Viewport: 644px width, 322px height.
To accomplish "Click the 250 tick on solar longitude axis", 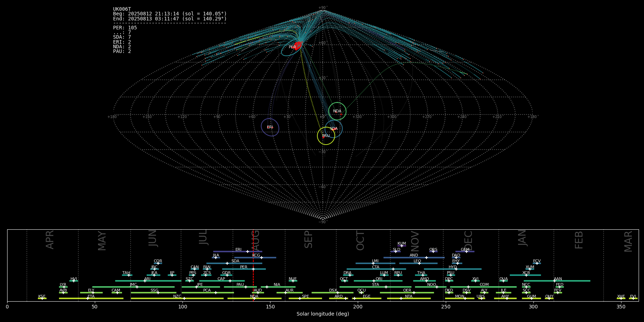I will pyautogui.click(x=445, y=307).
